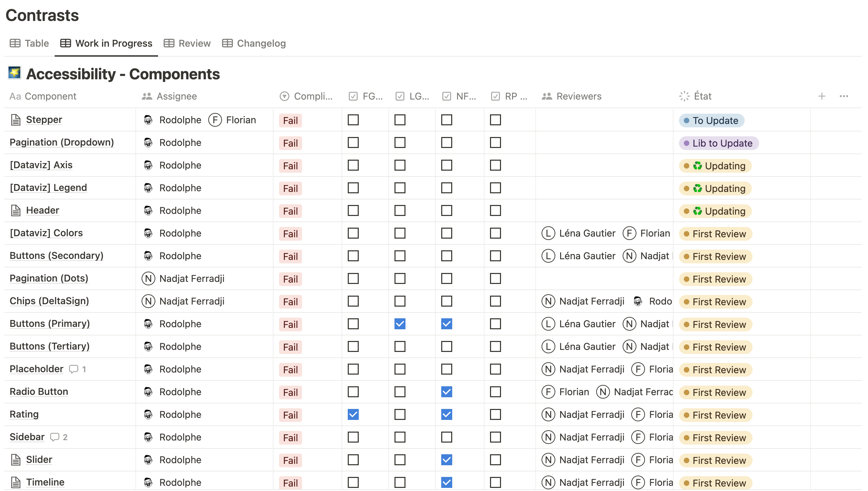Screen dimensions: 868x491
Task: Open the Pagination (Dropdown) page link
Action: click(62, 142)
